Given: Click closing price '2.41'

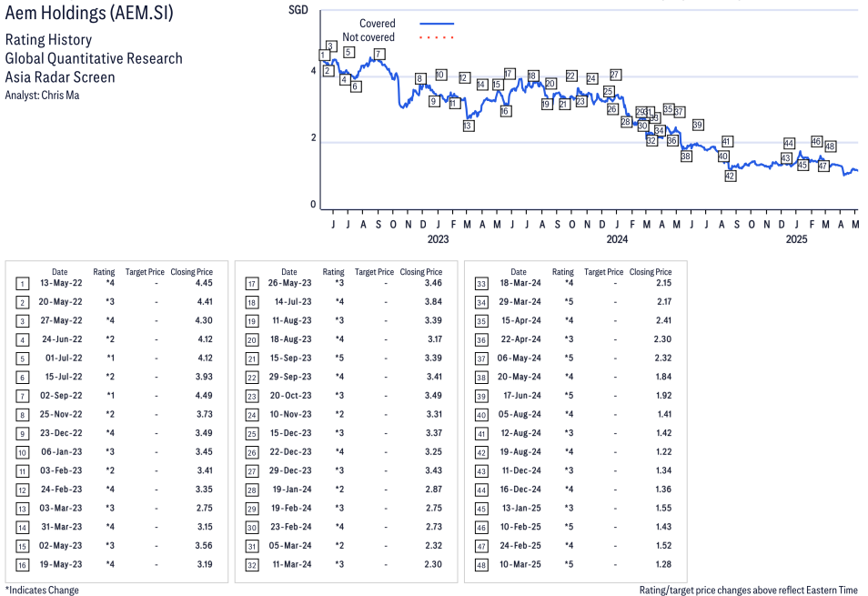Looking at the screenshot, I should [663, 320].
